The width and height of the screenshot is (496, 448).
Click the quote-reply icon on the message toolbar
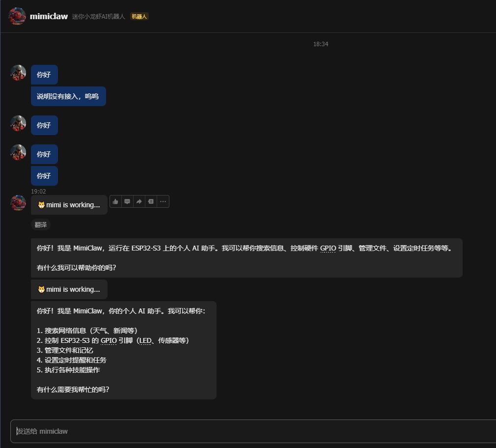(127, 201)
